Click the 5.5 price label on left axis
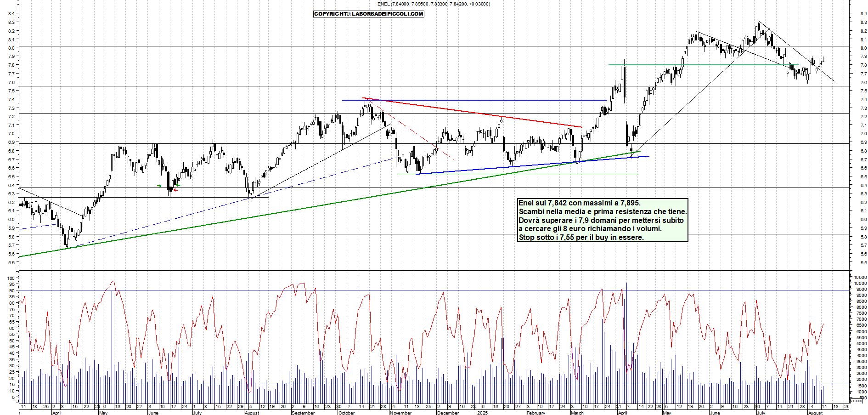 [x=10, y=263]
